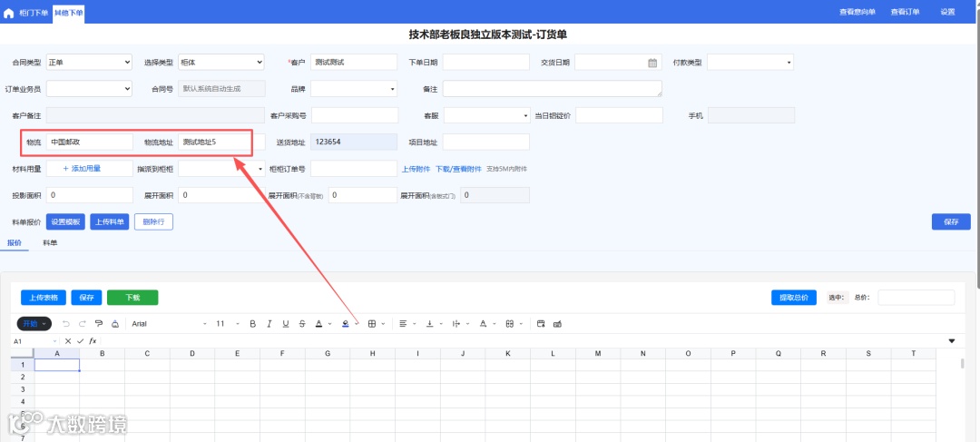The height and width of the screenshot is (442, 980).
Task: Toggle bold formatting
Action: coord(253,323)
